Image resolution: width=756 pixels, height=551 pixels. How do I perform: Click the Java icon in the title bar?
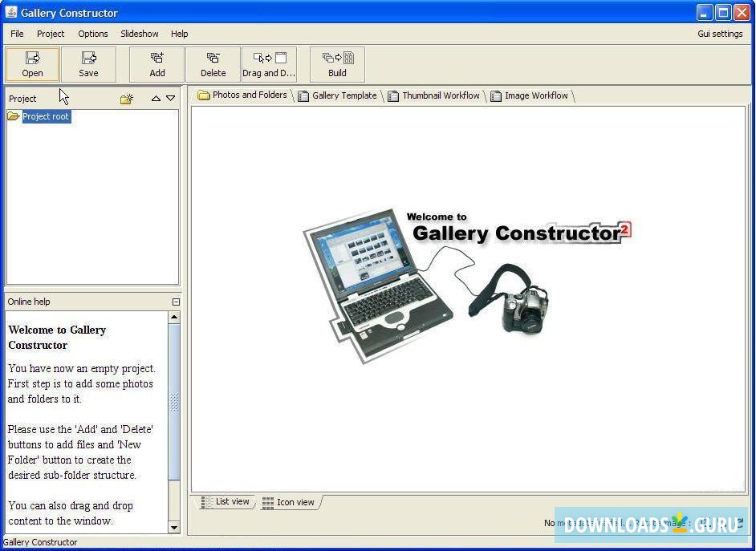(x=10, y=13)
